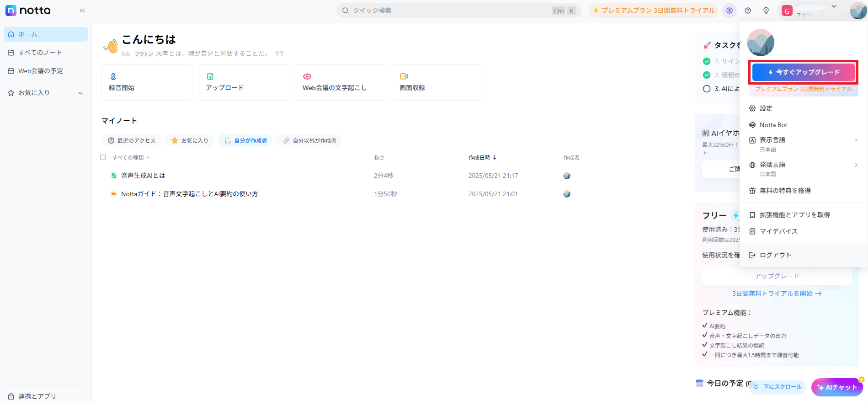Expand 発話言語 submenu
This screenshot has height=401, width=868.
tap(803, 169)
